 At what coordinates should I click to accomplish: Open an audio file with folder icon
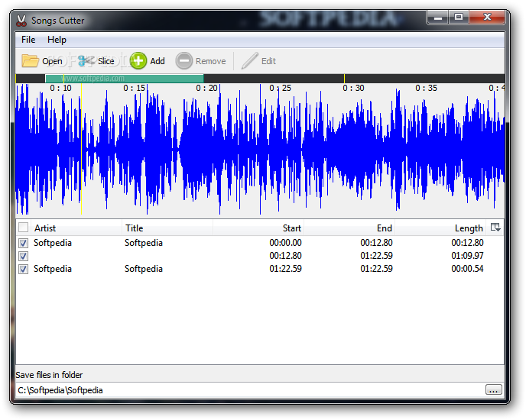coord(42,61)
